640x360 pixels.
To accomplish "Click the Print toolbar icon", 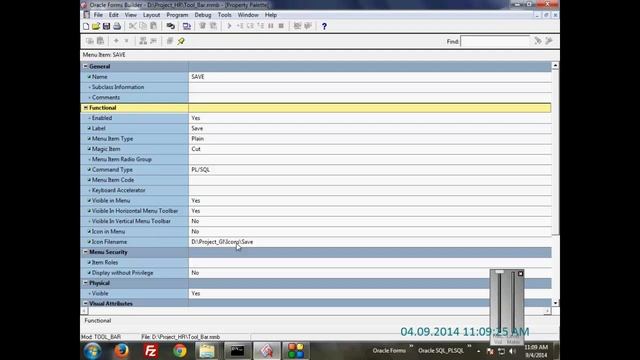I will click(117, 26).
